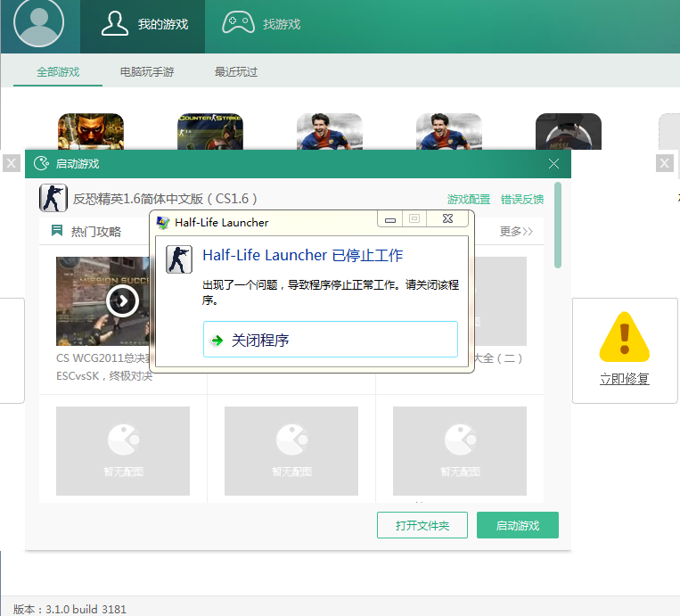Click the 关闭程序 button

331,340
